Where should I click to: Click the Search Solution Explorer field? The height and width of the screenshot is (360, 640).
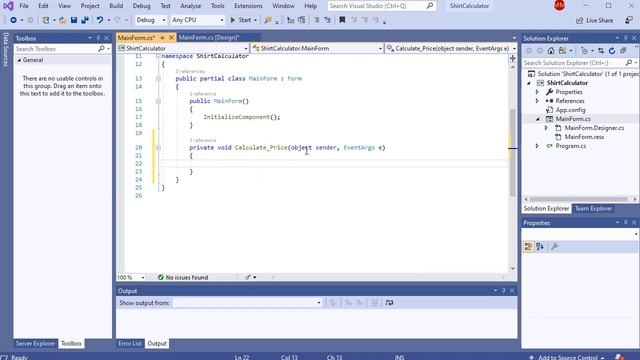click(573, 63)
